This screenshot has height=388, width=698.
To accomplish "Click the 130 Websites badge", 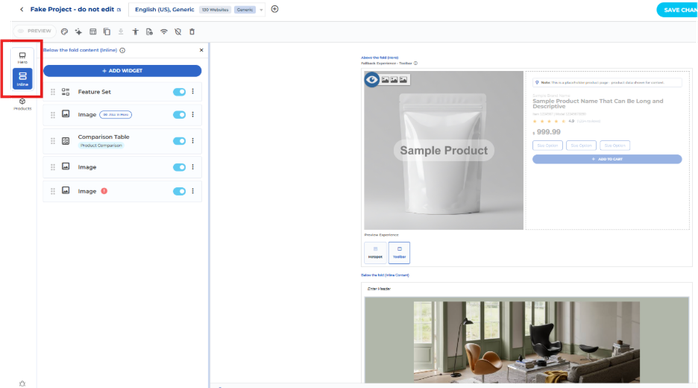I will click(215, 10).
